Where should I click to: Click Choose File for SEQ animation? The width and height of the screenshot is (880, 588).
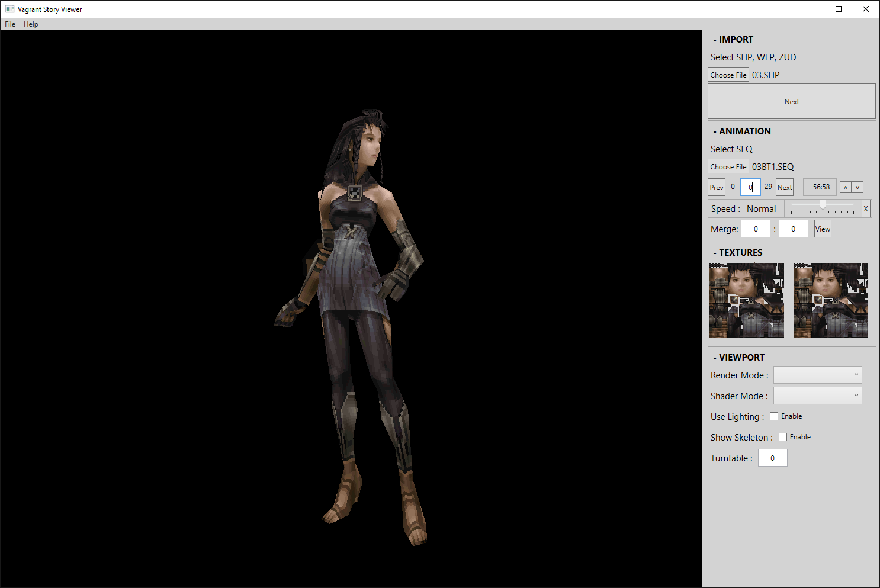coord(728,166)
